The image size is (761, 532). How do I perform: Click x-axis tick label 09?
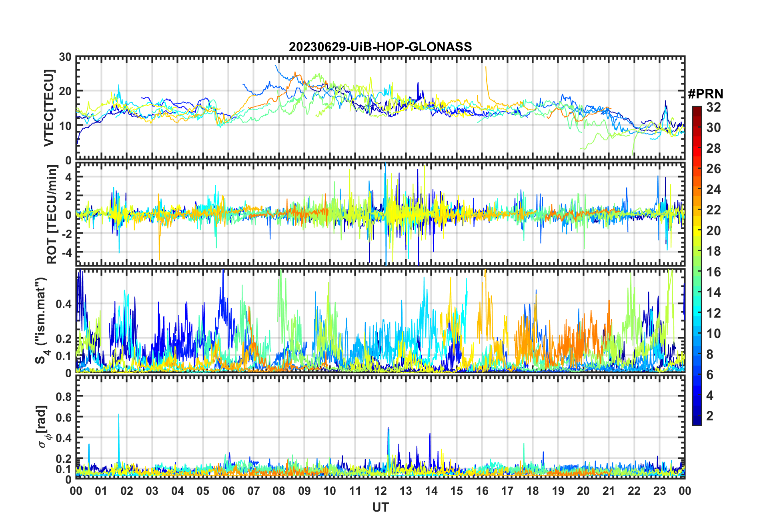tap(304, 491)
